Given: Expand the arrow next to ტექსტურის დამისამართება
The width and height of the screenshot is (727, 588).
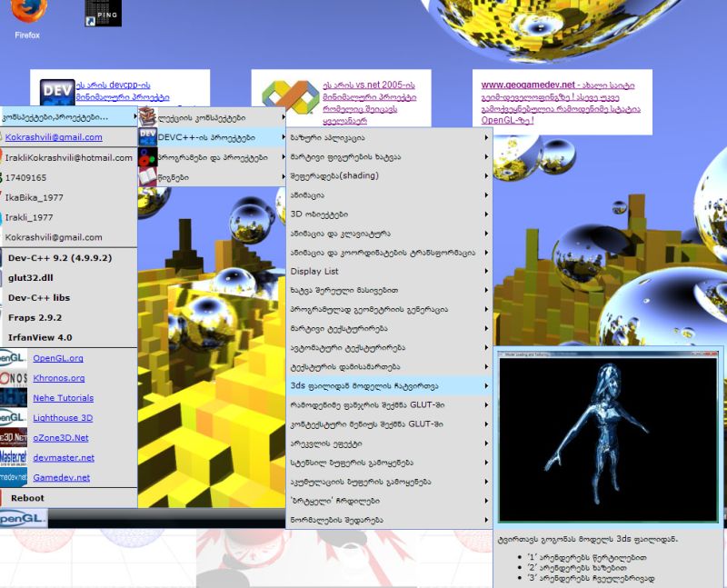Looking at the screenshot, I should point(486,367).
